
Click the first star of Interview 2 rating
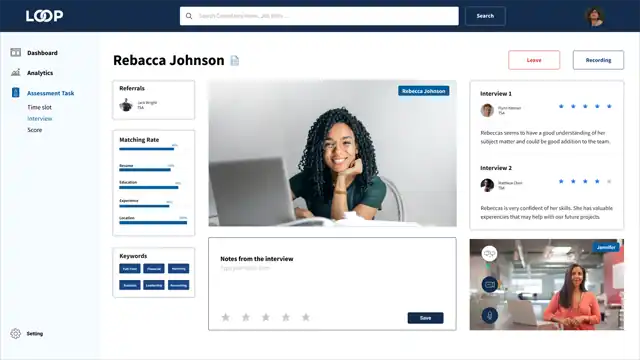(561, 181)
